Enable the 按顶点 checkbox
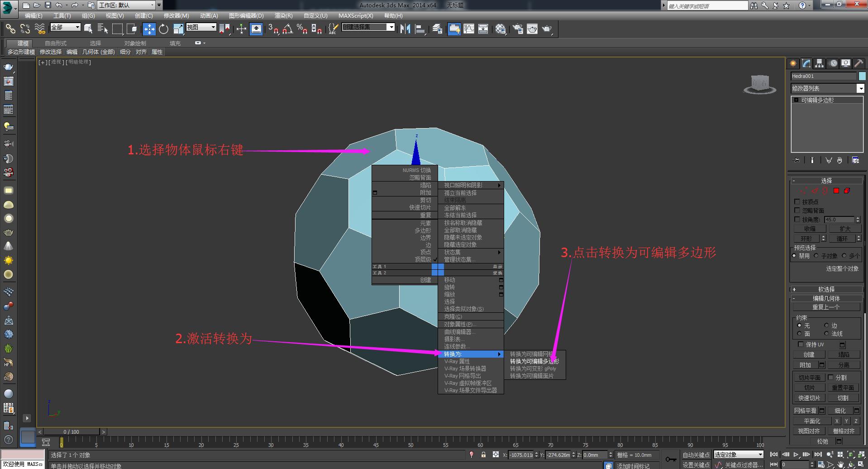 797,202
